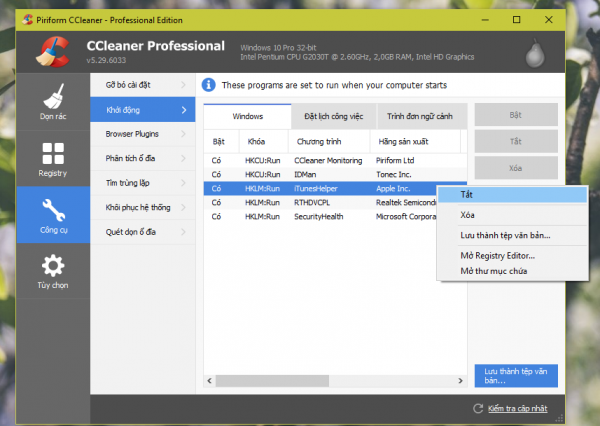Screen dimensions: 600x426
Task: Open Tìm trùng lặp page
Action: [x=143, y=183]
